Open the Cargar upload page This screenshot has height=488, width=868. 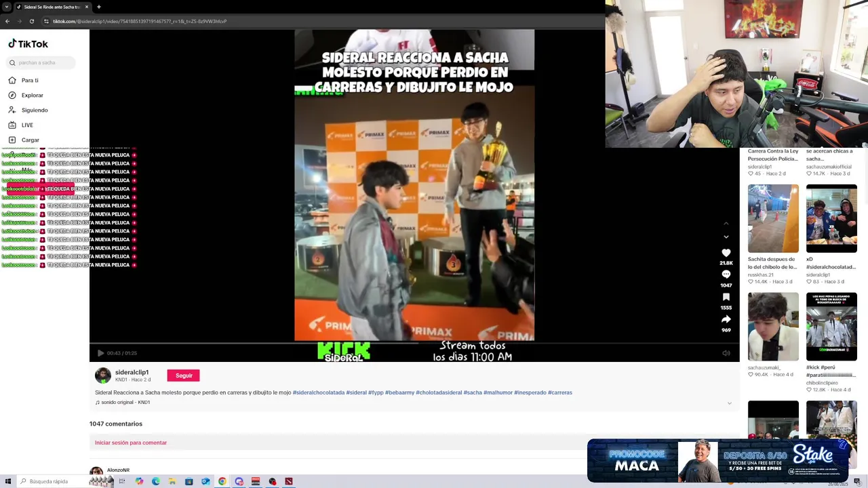click(24, 140)
